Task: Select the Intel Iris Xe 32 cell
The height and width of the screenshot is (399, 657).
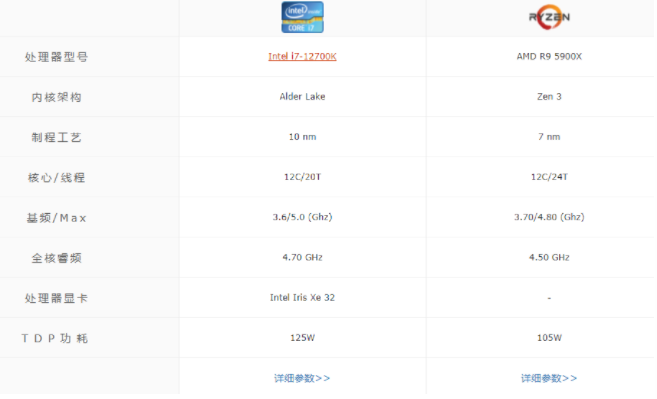Action: pyautogui.click(x=302, y=298)
